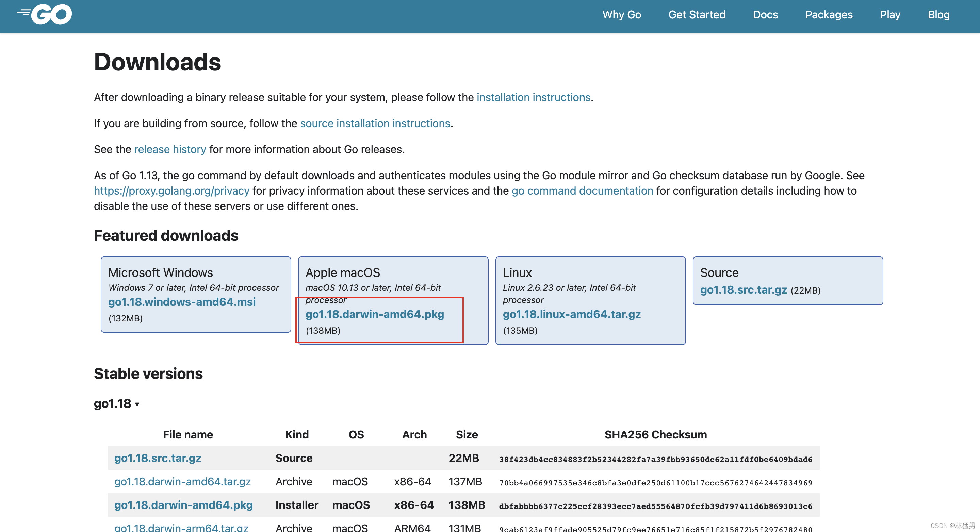This screenshot has height=532, width=980.
Task: Download featured go1.18.linux-amd64.tar.gz
Action: click(x=571, y=315)
